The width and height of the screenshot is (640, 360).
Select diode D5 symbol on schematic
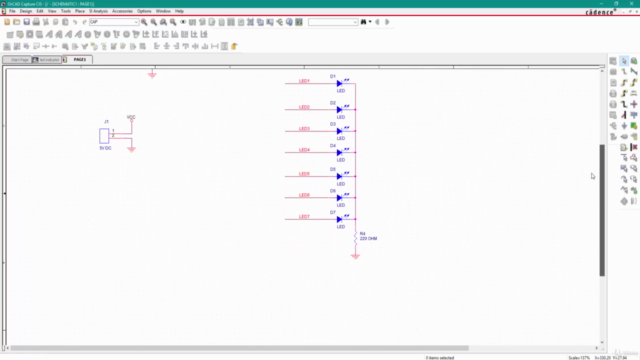[x=340, y=176]
